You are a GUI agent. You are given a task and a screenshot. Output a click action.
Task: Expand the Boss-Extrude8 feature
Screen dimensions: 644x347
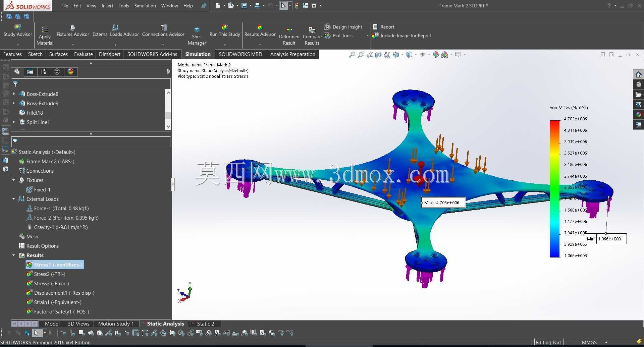pyautogui.click(x=14, y=94)
